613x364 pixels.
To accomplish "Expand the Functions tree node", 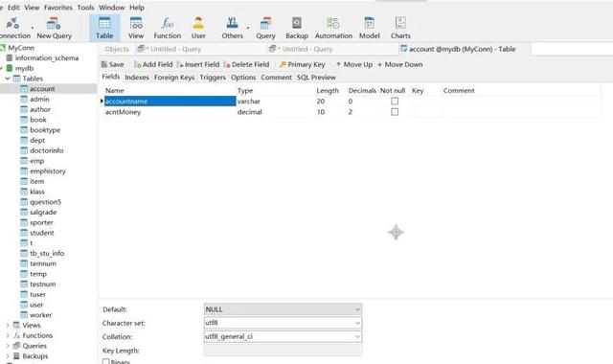I will point(8,335).
